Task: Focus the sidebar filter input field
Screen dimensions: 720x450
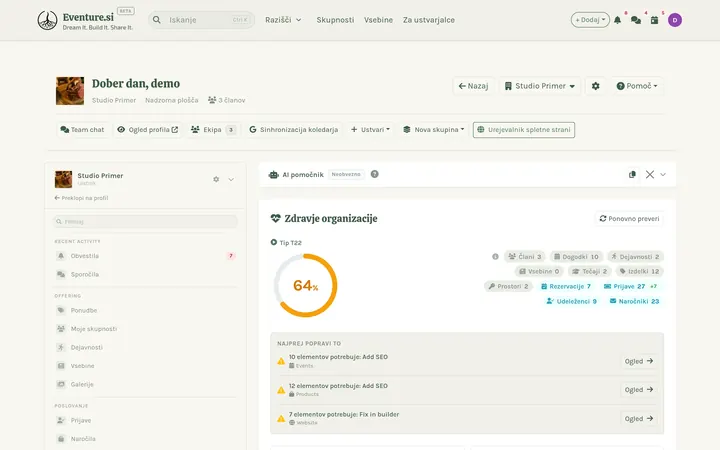Action: (146, 221)
